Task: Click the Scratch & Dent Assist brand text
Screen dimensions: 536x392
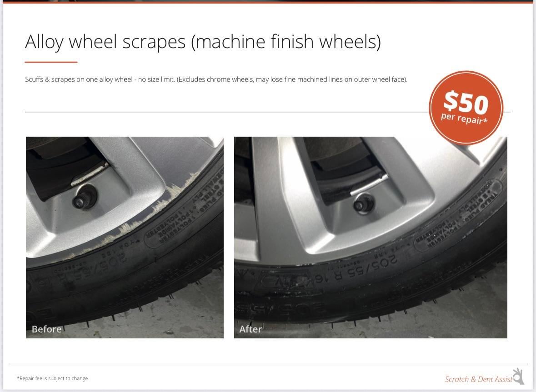Action: click(x=479, y=379)
